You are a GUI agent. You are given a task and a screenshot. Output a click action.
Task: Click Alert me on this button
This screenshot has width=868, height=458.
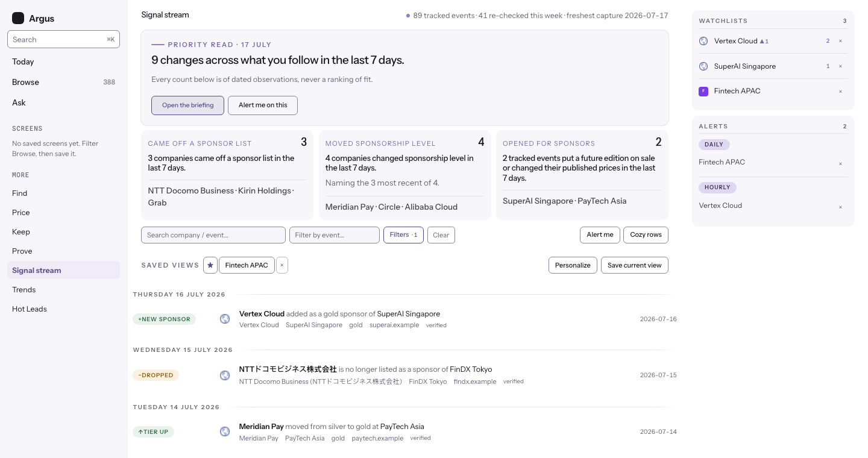pyautogui.click(x=263, y=105)
